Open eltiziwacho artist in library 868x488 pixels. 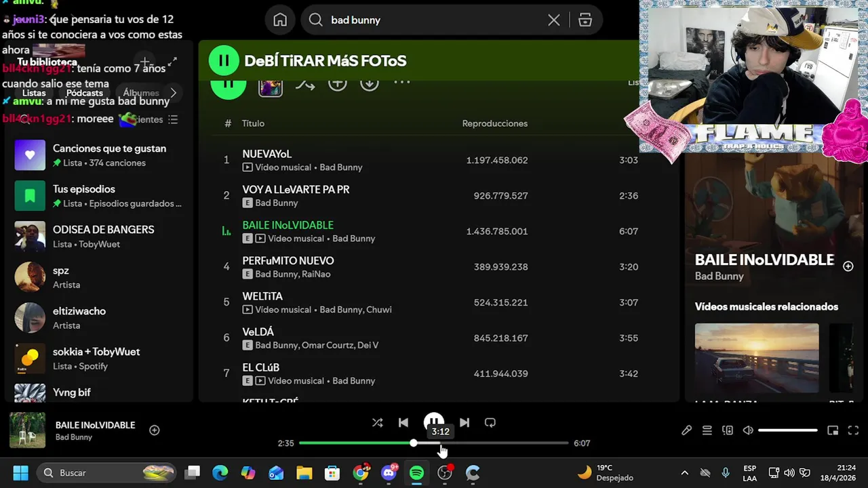point(99,318)
